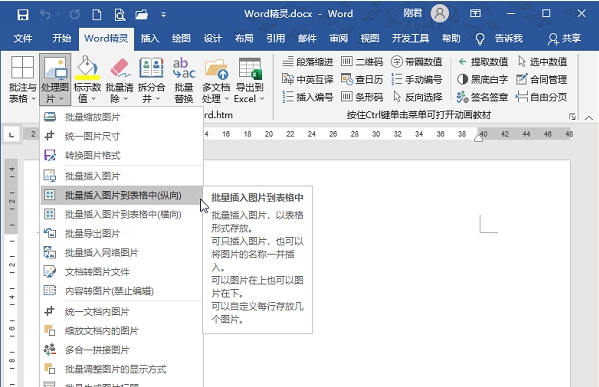Open the 引用 ribbon tab
This screenshot has height=387, width=599.
pyautogui.click(x=275, y=38)
